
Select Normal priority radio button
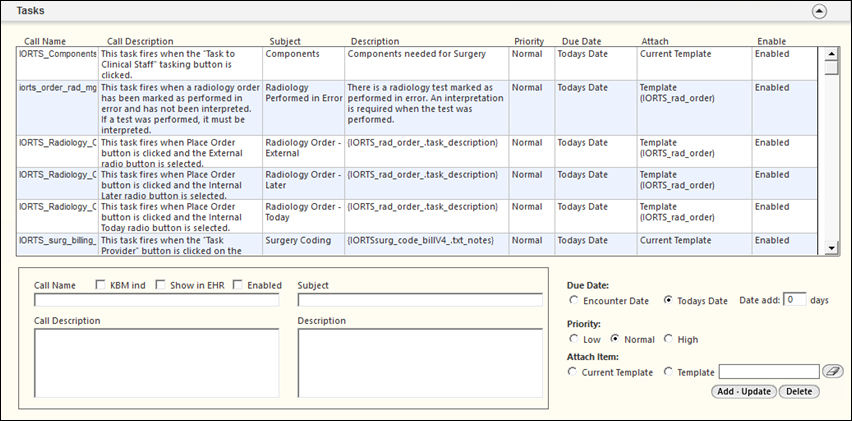pos(615,338)
